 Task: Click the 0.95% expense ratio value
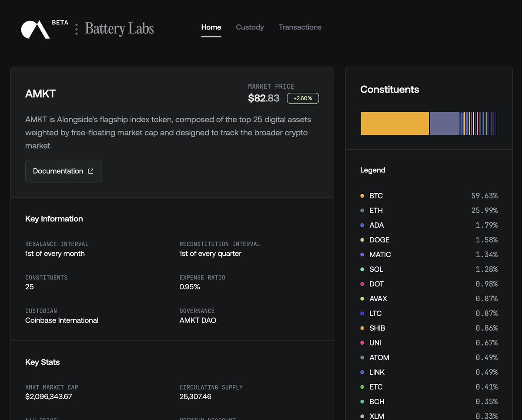click(190, 287)
